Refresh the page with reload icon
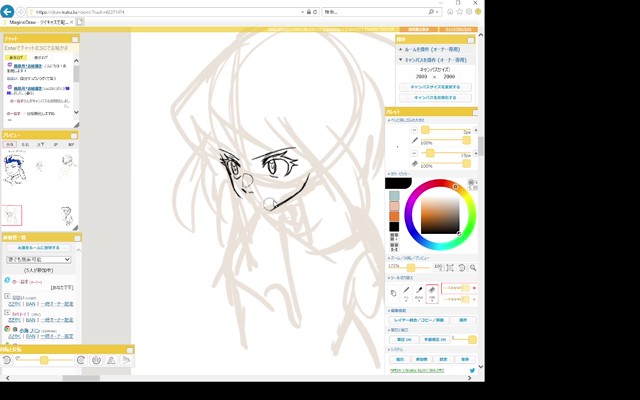 pyautogui.click(x=315, y=12)
